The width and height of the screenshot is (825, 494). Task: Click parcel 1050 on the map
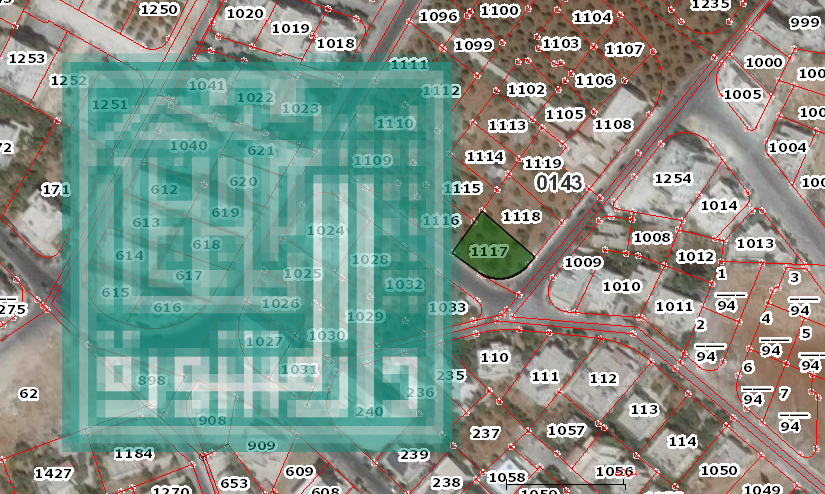pos(718,470)
